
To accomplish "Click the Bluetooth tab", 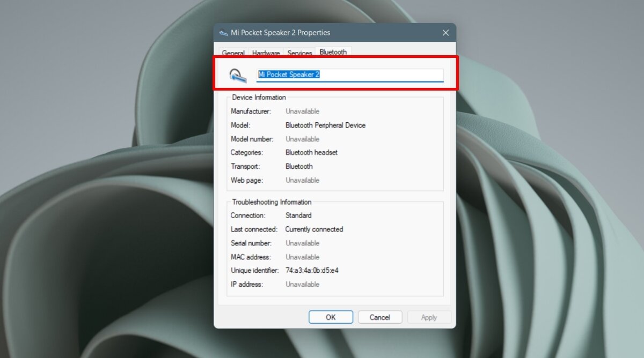I will coord(333,51).
